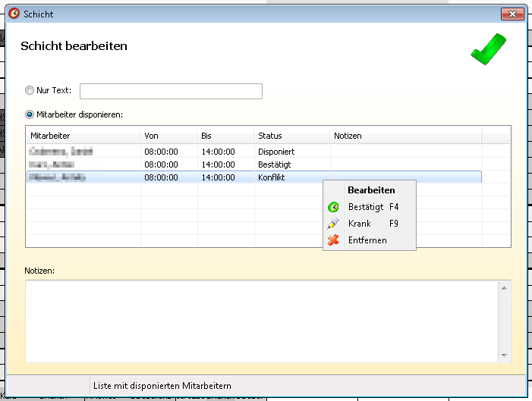The image size is (532, 401).
Task: Close the Schicht dialog window
Action: point(513,14)
